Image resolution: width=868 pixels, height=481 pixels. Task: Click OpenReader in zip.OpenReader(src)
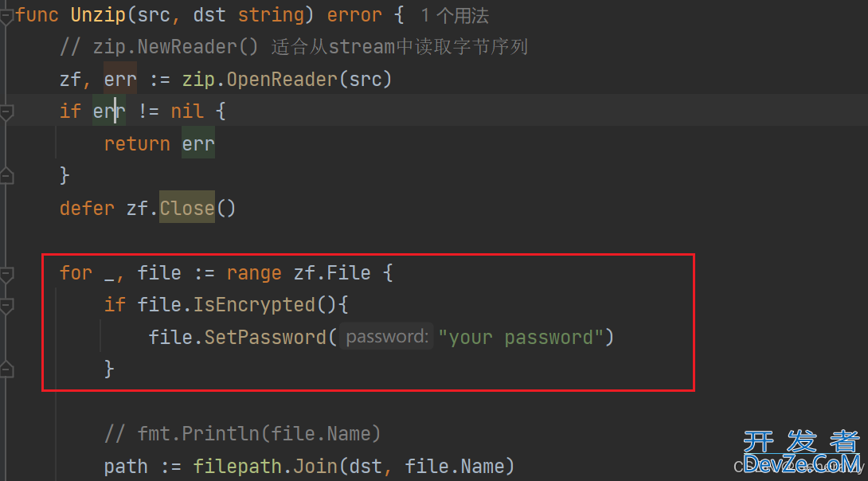point(282,80)
